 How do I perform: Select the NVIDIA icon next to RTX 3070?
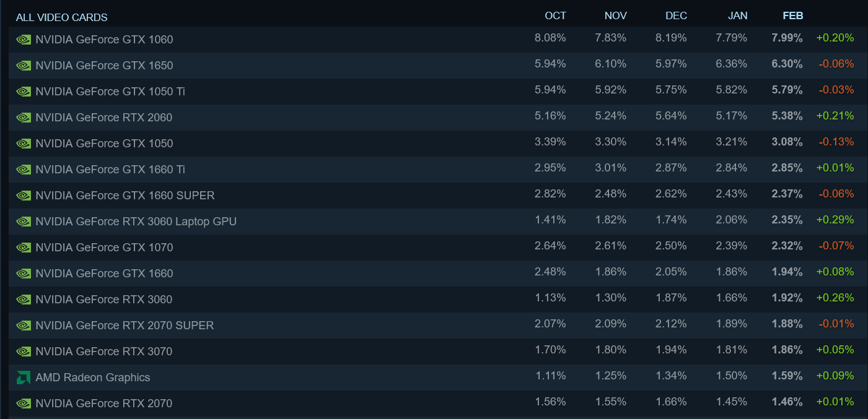[x=24, y=352]
